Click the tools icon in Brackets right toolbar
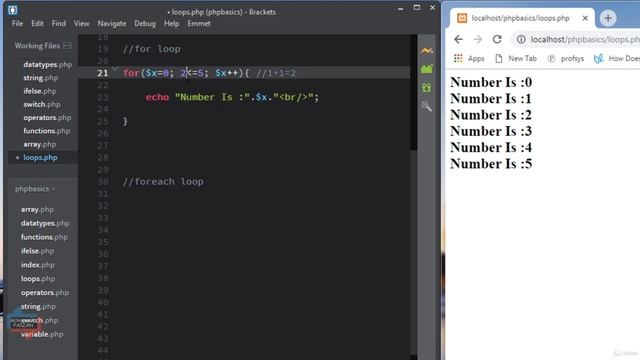Image resolution: width=640 pixels, height=360 pixels. click(x=427, y=106)
